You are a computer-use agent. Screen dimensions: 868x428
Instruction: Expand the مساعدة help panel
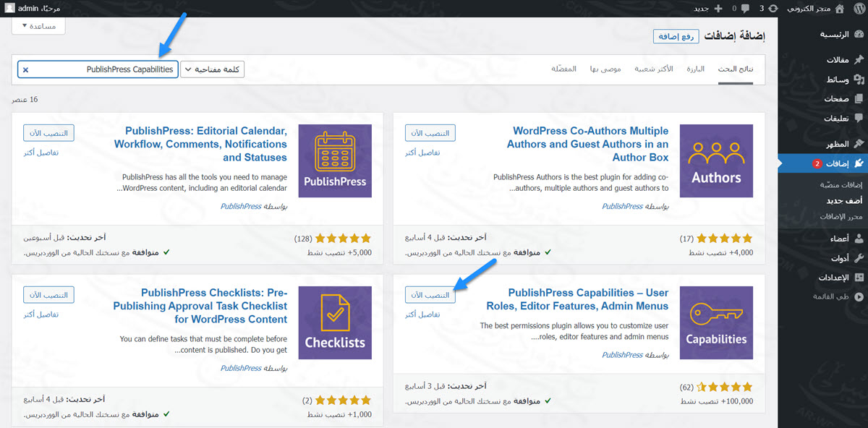tap(39, 25)
